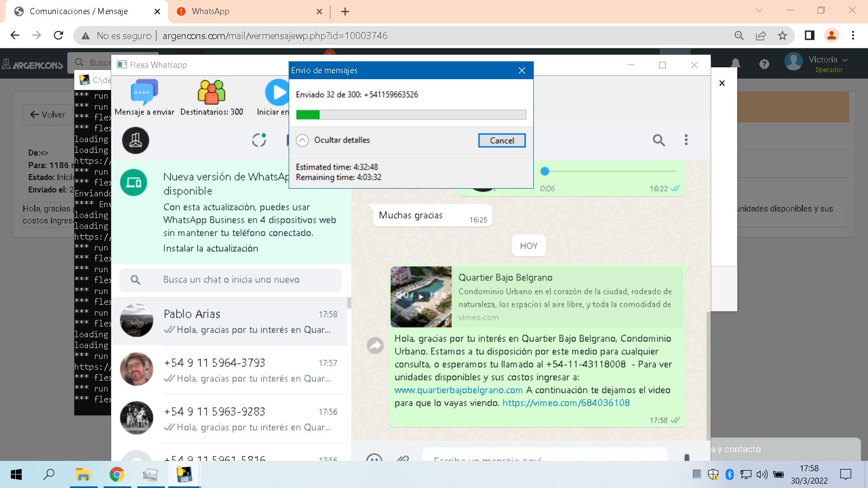Collapse details with Ocultar detalles chevron

click(302, 140)
